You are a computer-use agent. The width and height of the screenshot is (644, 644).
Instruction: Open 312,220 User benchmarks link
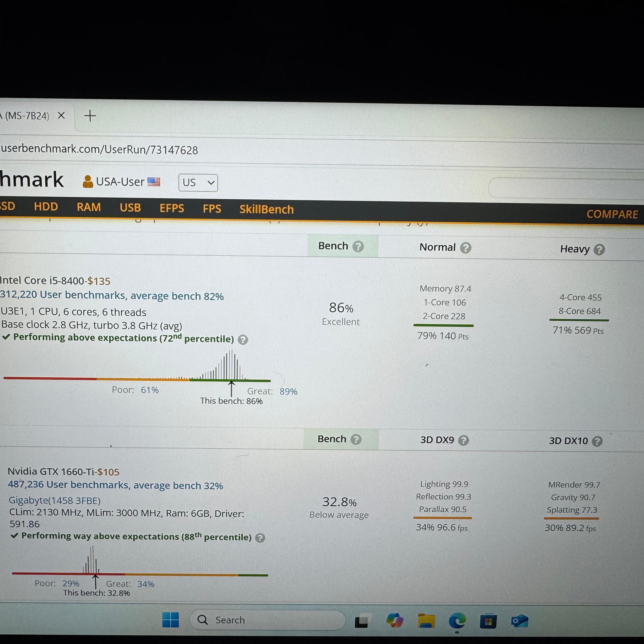(112, 295)
